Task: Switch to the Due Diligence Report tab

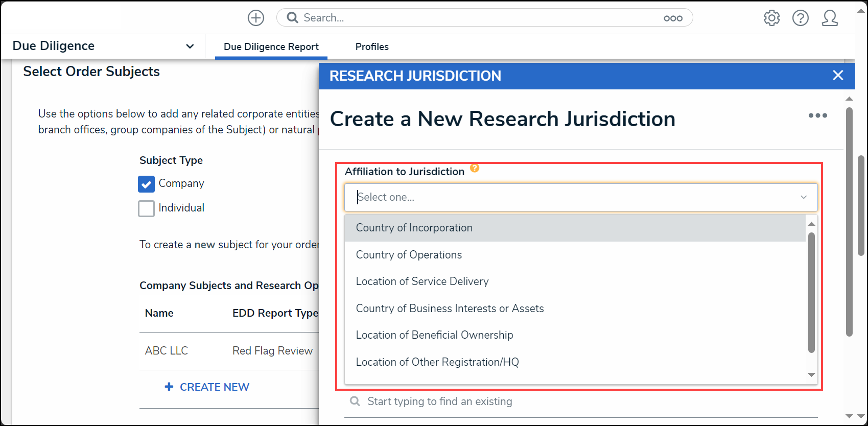Action: [x=271, y=46]
